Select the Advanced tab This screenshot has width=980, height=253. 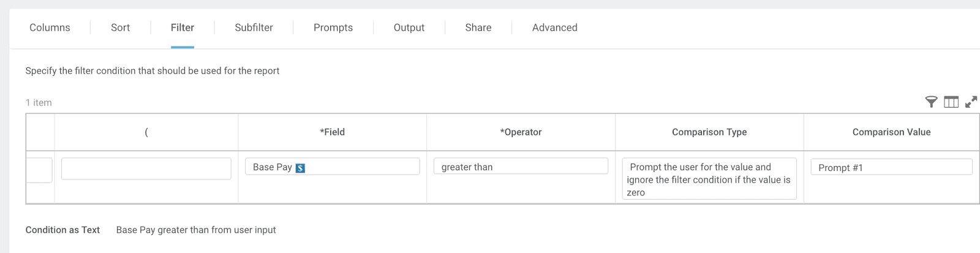[555, 28]
